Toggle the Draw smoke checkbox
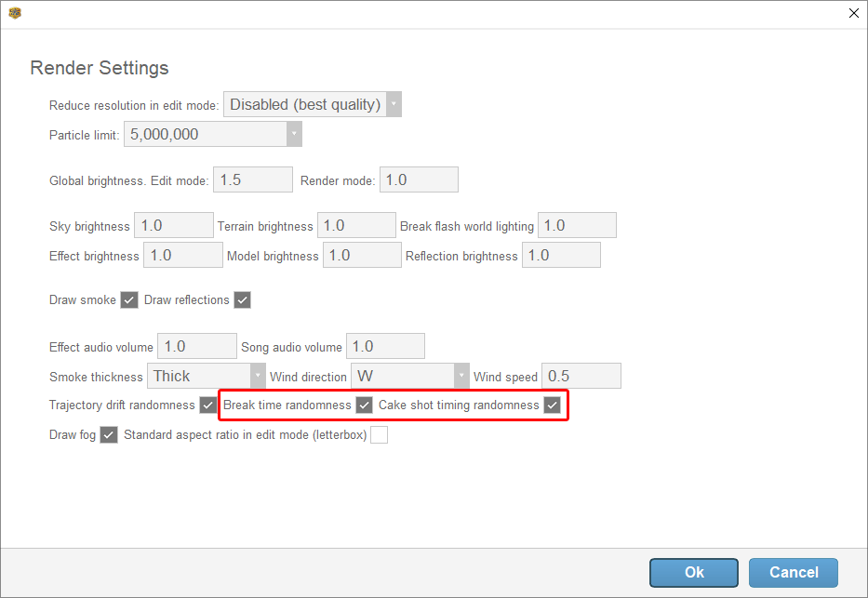Image resolution: width=868 pixels, height=598 pixels. [x=129, y=299]
